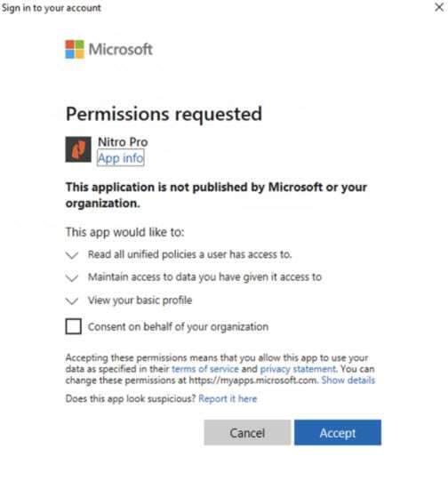The width and height of the screenshot is (448, 497).
Task: Click the Microsoft four-color logo
Action: 75,49
